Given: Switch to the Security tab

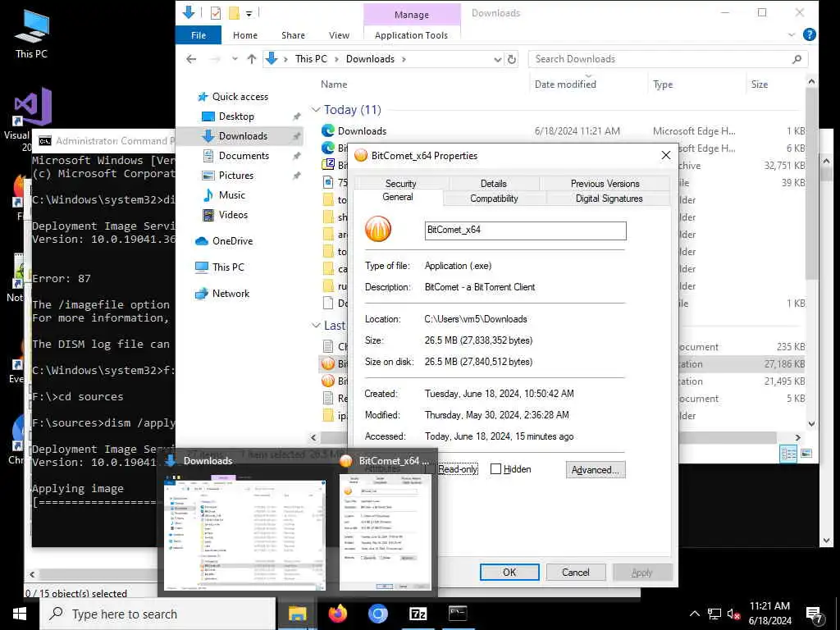Looking at the screenshot, I should tap(400, 183).
